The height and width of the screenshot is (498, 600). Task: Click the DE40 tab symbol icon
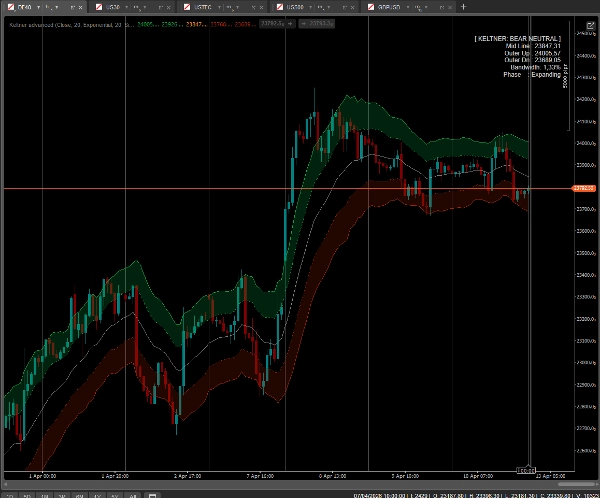[x=9, y=7]
